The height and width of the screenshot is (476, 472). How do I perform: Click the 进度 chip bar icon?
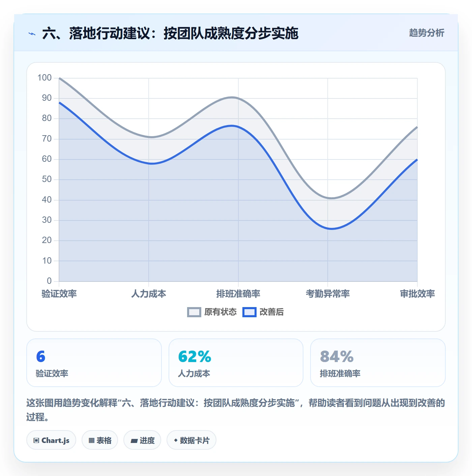[x=134, y=441]
